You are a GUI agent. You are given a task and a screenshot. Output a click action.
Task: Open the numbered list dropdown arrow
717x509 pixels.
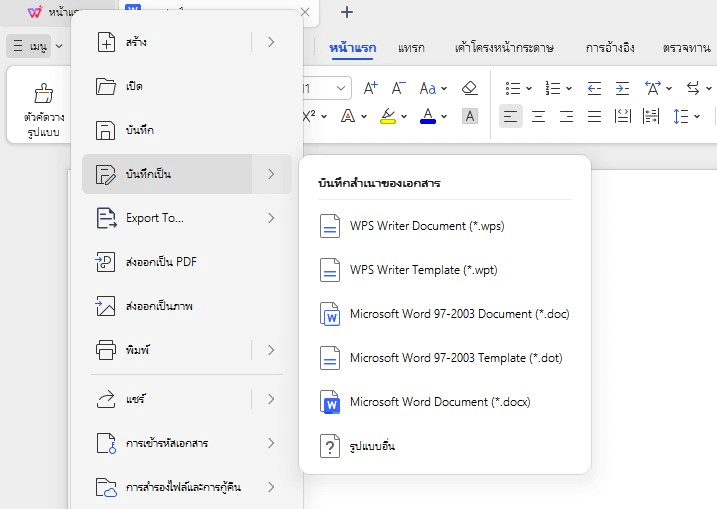569,88
